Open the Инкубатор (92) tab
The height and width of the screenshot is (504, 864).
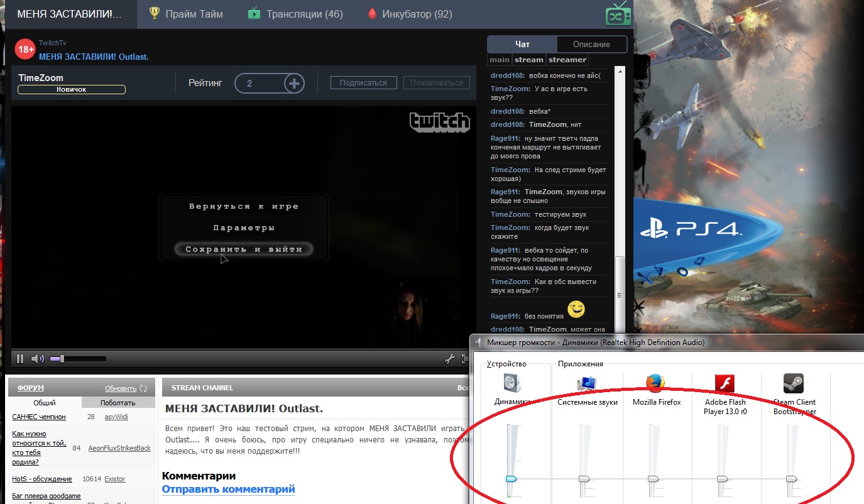pyautogui.click(x=408, y=14)
